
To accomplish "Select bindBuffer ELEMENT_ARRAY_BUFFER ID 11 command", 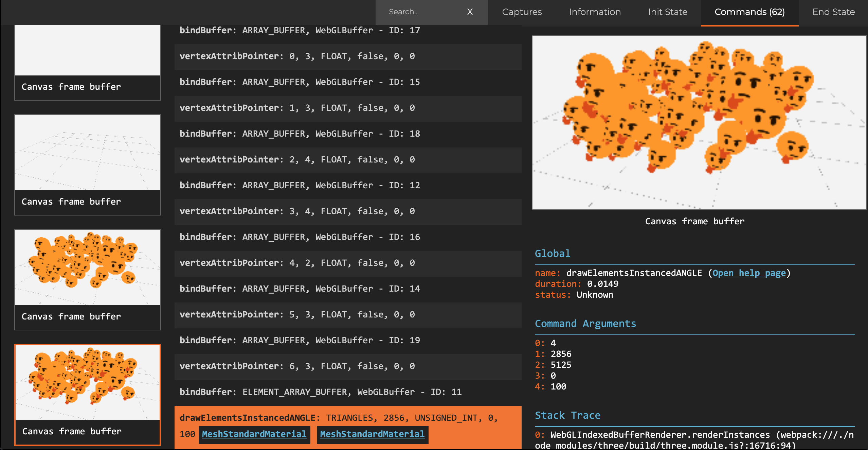I will point(320,392).
